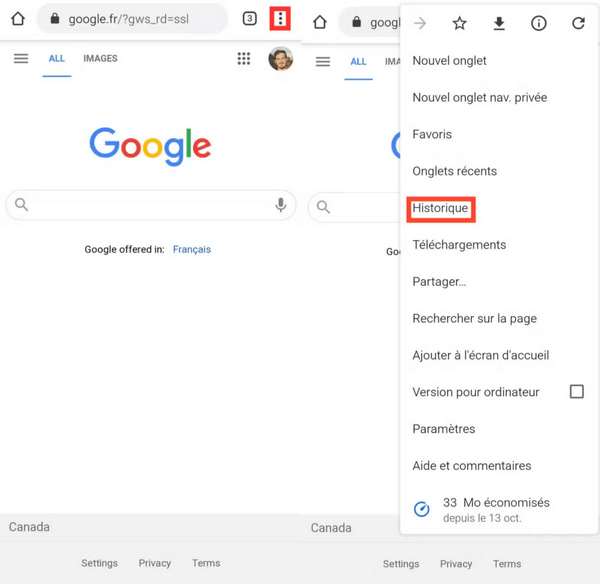Image resolution: width=600 pixels, height=584 pixels.
Task: Choose Nouvel onglet nav. privée
Action: (479, 98)
